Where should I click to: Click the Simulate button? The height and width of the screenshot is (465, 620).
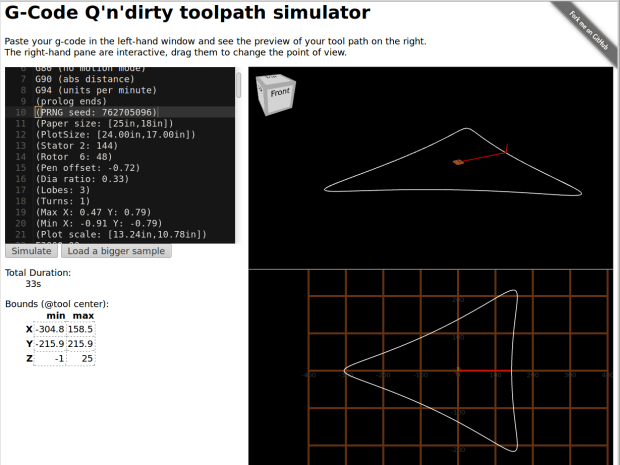tap(31, 251)
